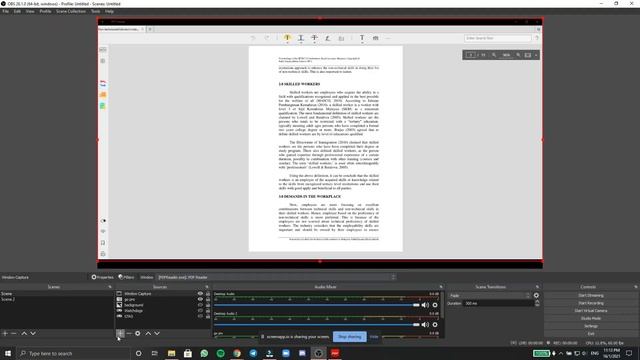Remove selected scene with minus icon
Viewport: 640px width, 360px height.
tap(14, 333)
